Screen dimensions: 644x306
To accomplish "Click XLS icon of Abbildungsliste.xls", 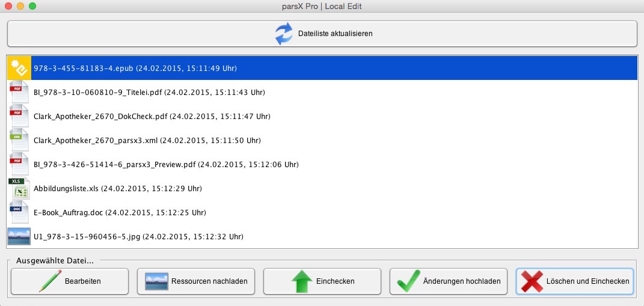I will pyautogui.click(x=19, y=189).
